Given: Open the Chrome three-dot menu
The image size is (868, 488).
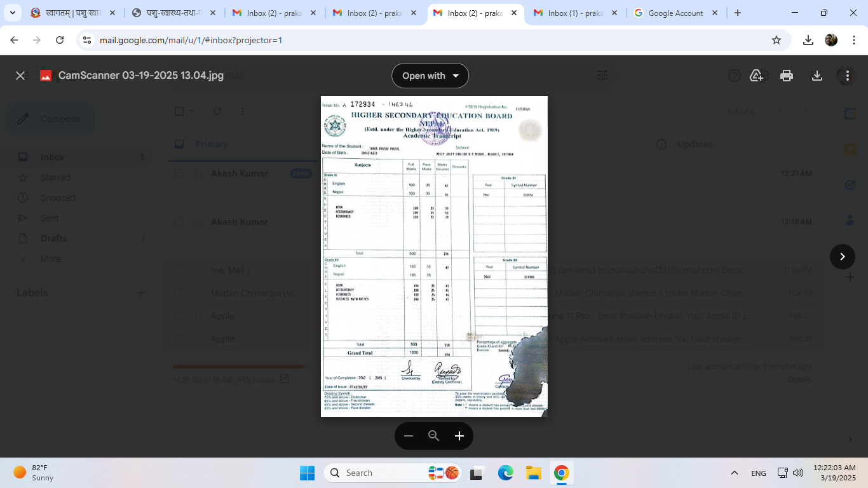Looking at the screenshot, I should 854,40.
